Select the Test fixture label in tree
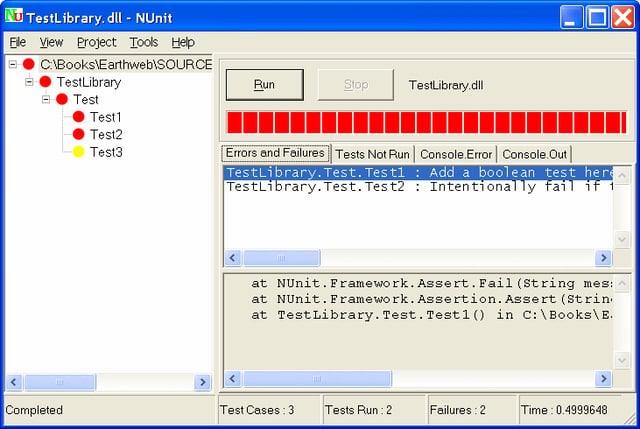Viewport: 640px width, 429px height. point(86,100)
